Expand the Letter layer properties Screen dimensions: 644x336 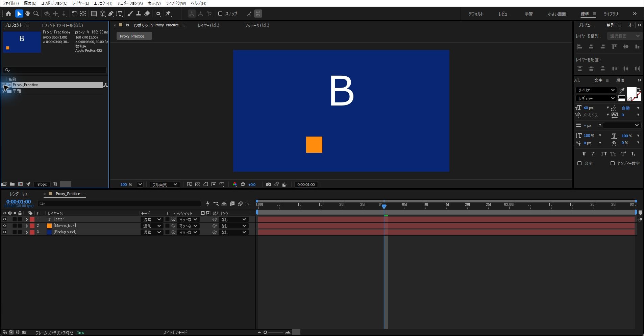click(x=27, y=219)
